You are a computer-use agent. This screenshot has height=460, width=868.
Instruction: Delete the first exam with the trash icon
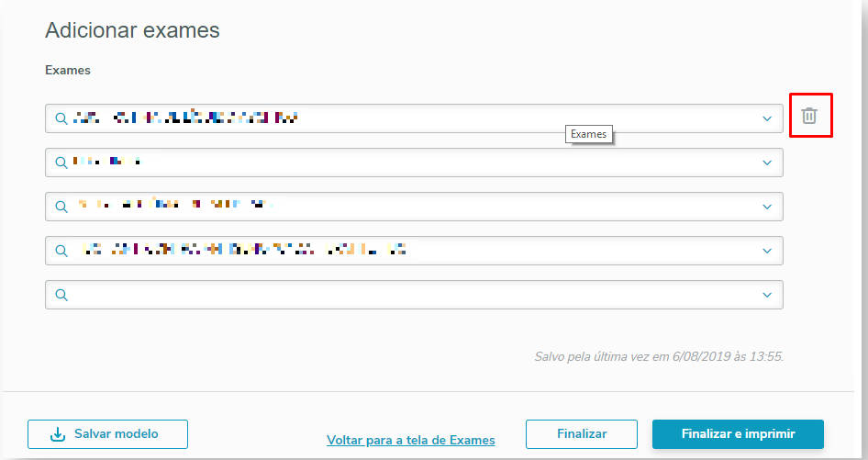(x=808, y=116)
